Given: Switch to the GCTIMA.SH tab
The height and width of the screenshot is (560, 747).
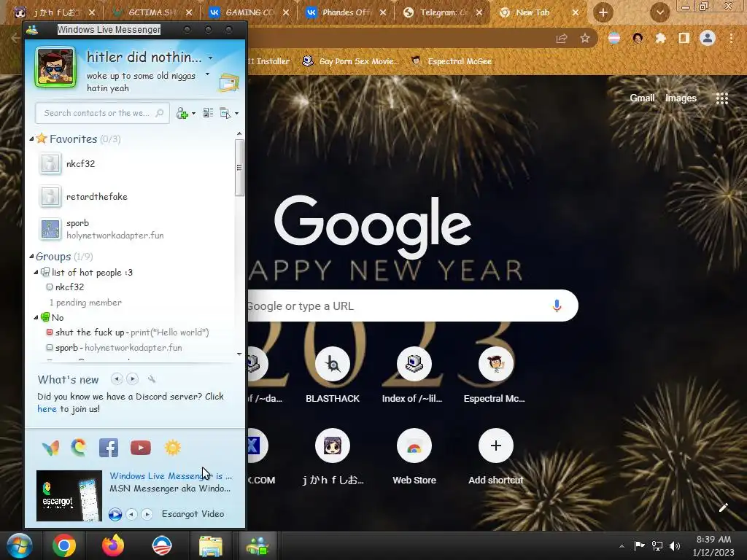Looking at the screenshot, I should click(x=152, y=12).
